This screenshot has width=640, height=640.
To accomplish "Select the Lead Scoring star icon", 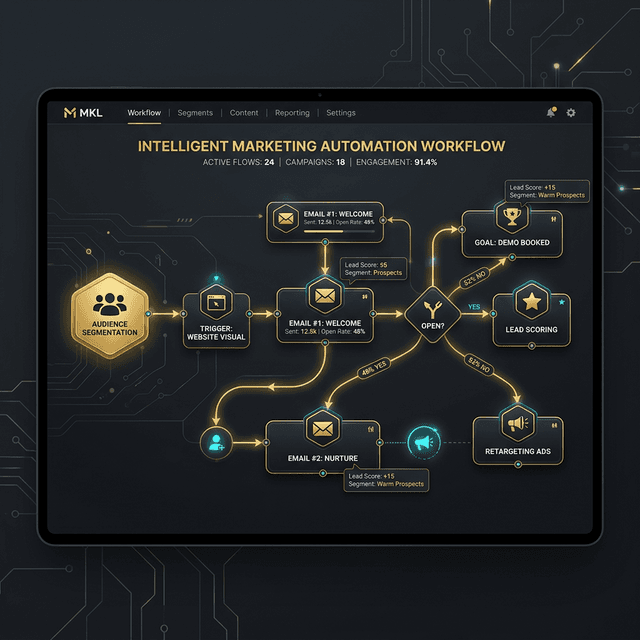I will [x=531, y=302].
